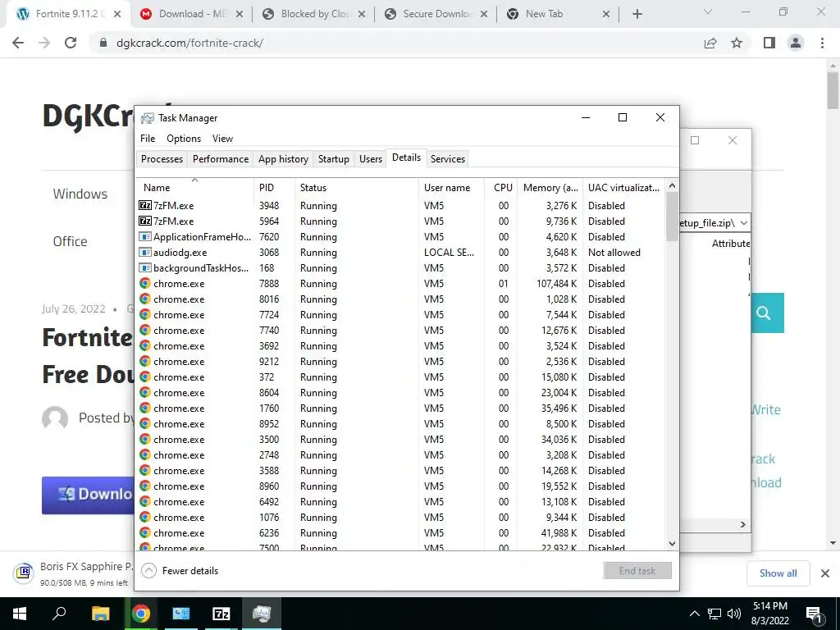840x630 pixels.
Task: Open Chrome three-dot menu
Action: (x=822, y=43)
